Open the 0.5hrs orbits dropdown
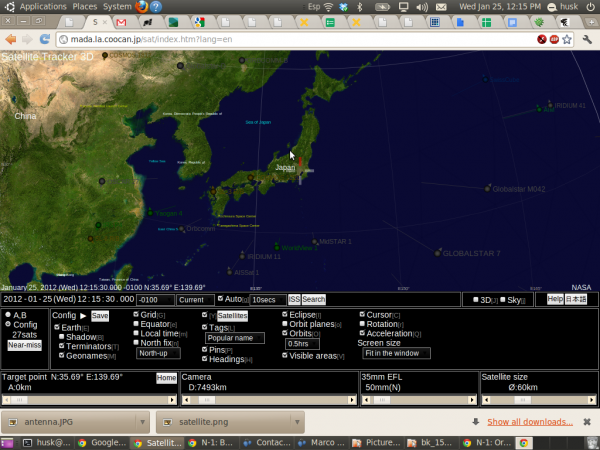Viewport: 600px width, 450px height. 302,344
